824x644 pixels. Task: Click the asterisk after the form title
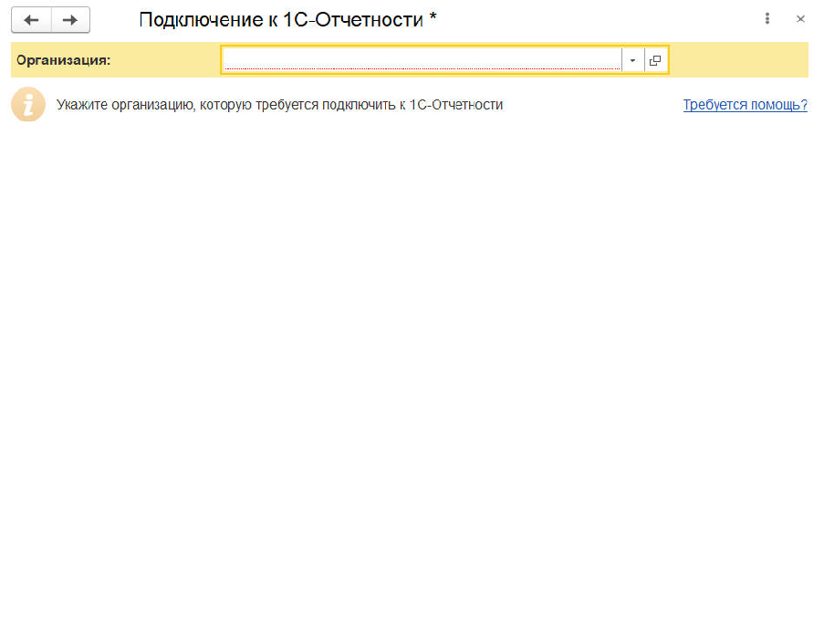[433, 17]
